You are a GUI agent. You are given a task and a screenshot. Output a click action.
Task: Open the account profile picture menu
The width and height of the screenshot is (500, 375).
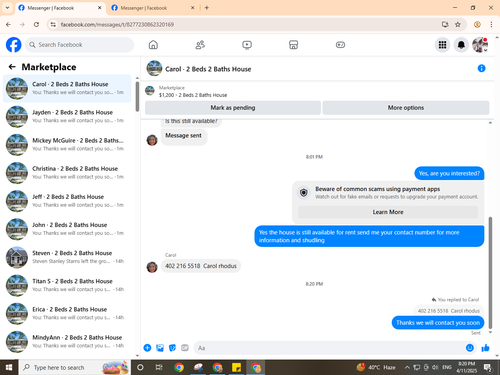tap(480, 45)
